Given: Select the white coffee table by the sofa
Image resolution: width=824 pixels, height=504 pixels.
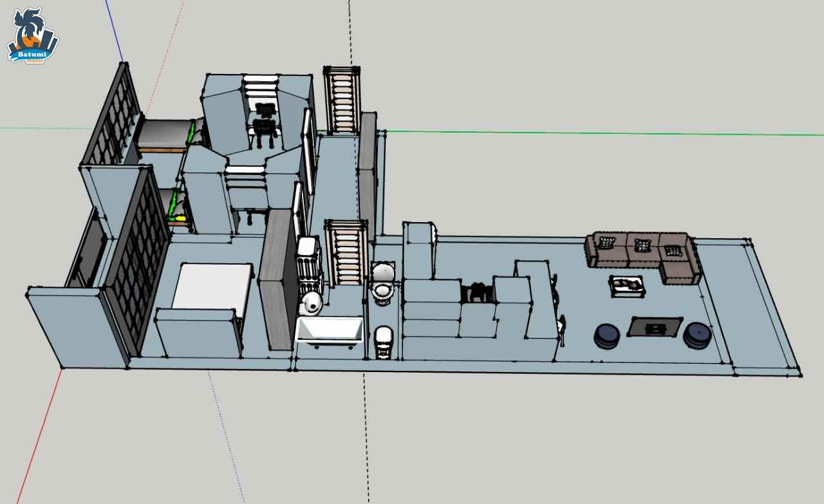Looking at the screenshot, I should tap(627, 286).
